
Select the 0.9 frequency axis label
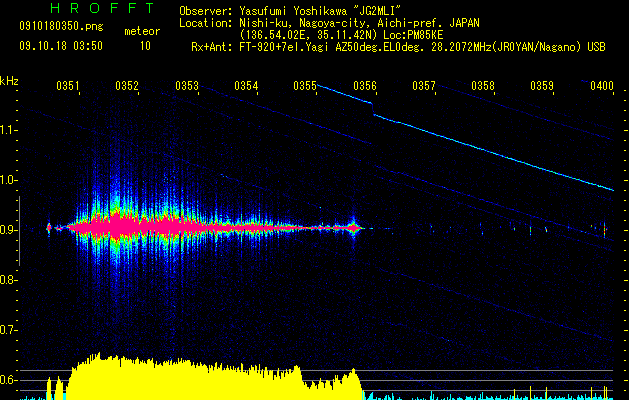(9, 230)
